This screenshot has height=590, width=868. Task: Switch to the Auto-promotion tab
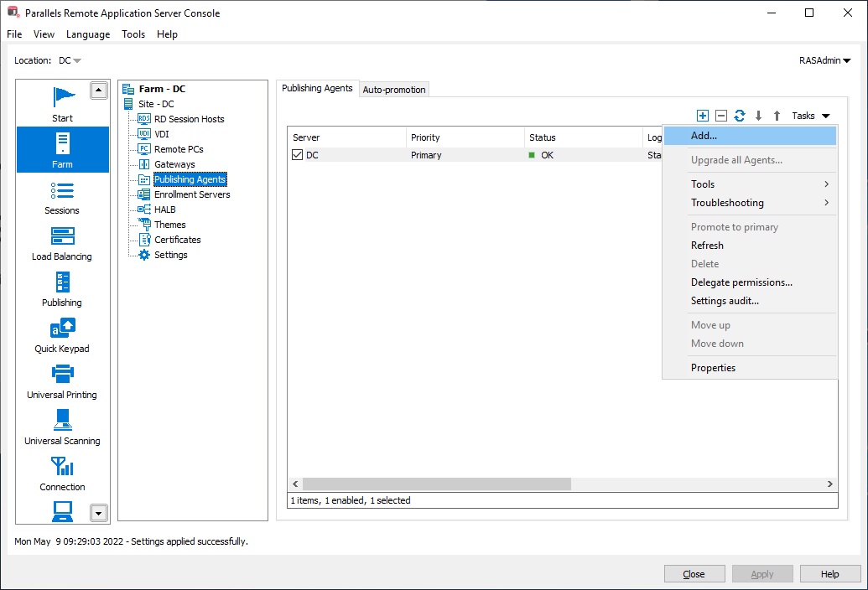pos(394,90)
